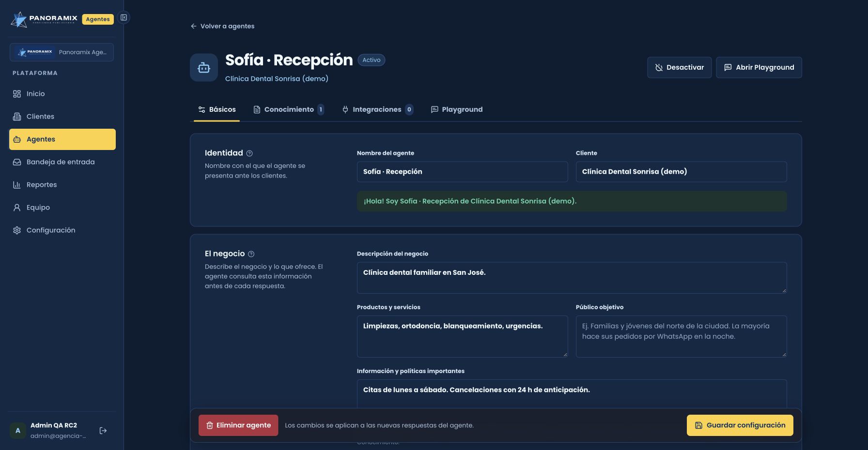This screenshot has height=450, width=868.
Task: Switch to the Integraciones tab
Action: [x=377, y=109]
